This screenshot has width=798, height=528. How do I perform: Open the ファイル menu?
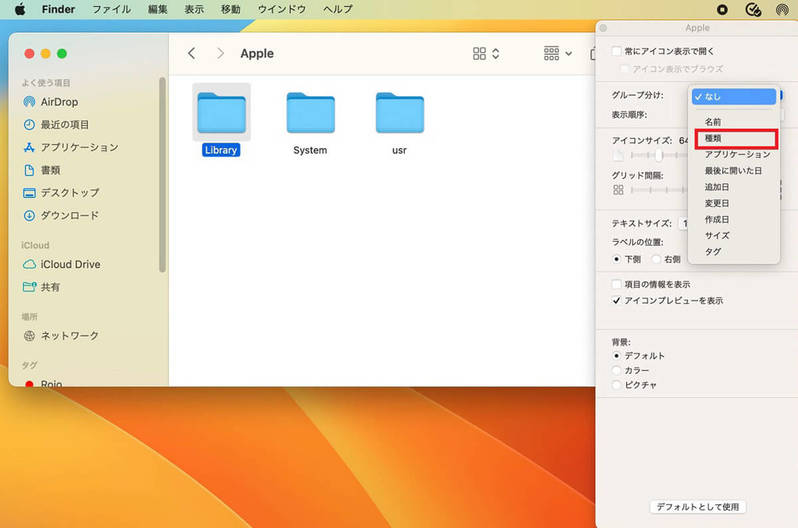pyautogui.click(x=111, y=9)
